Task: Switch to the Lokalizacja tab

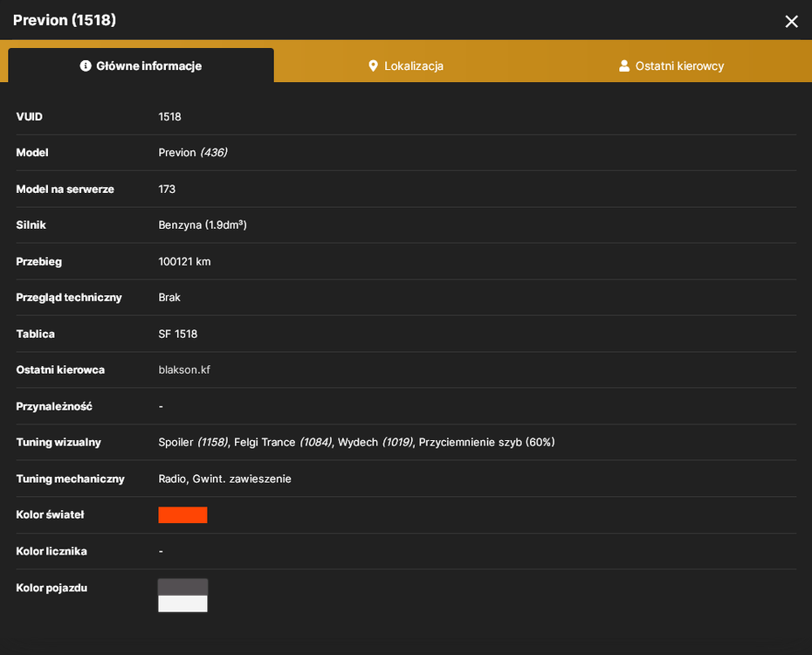Action: coord(405,65)
